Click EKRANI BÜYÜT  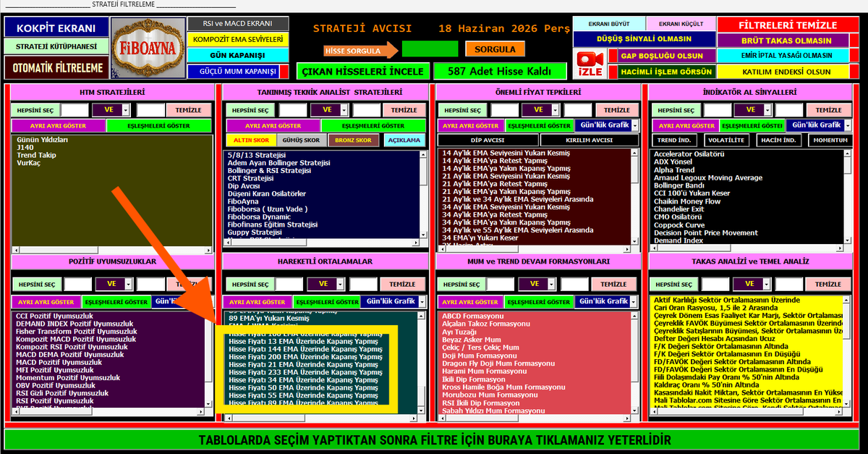[609, 24]
